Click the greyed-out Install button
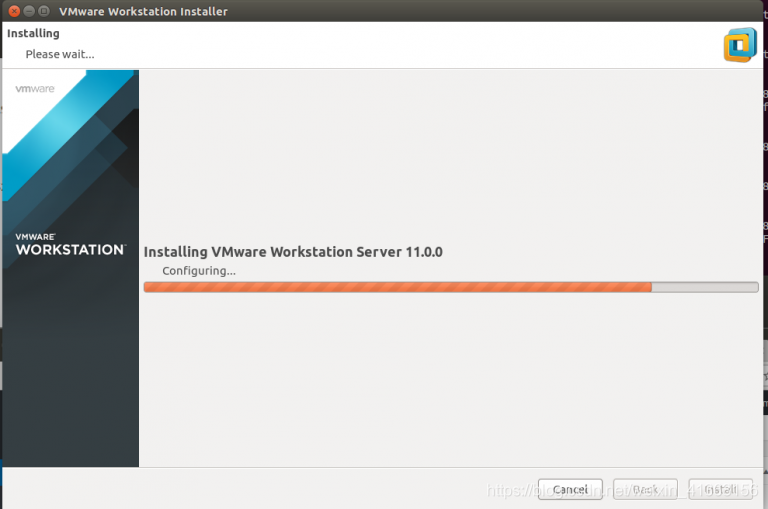This screenshot has height=509, width=768. point(720,489)
